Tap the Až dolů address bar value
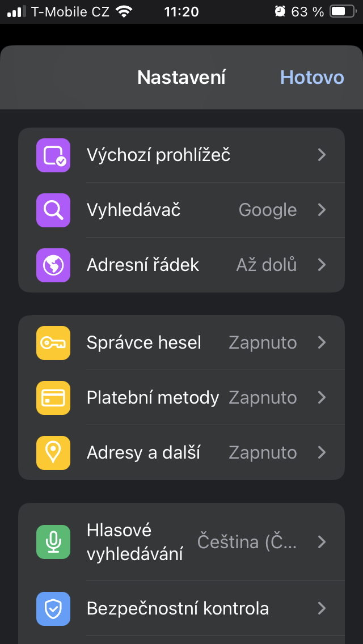 tap(267, 265)
